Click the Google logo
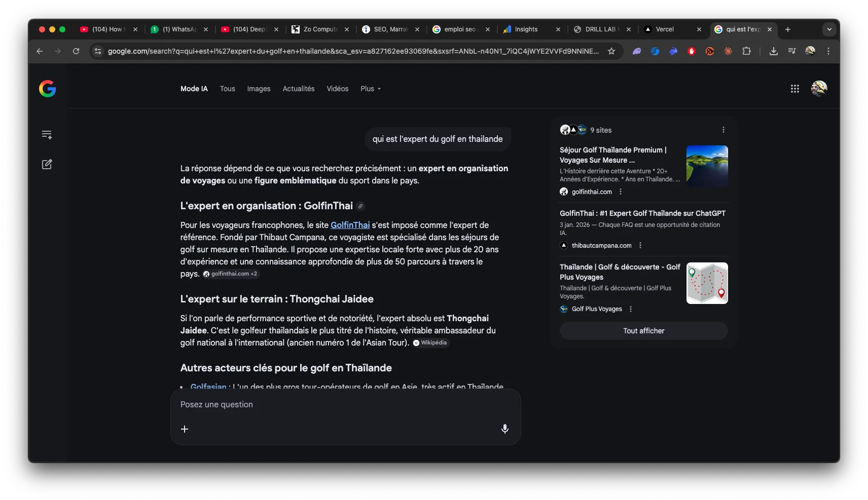The image size is (868, 500). 48,89
